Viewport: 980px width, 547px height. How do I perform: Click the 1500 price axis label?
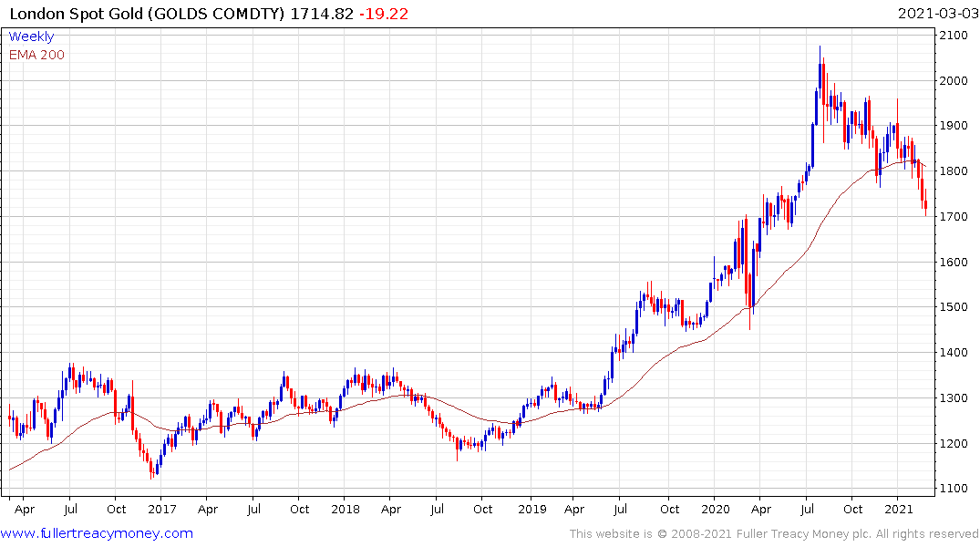954,307
